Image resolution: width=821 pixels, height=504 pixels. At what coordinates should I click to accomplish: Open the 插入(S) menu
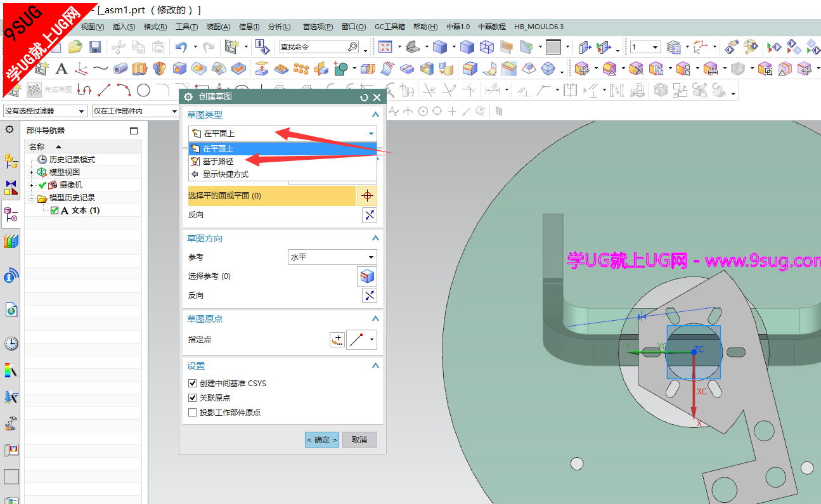tap(124, 27)
